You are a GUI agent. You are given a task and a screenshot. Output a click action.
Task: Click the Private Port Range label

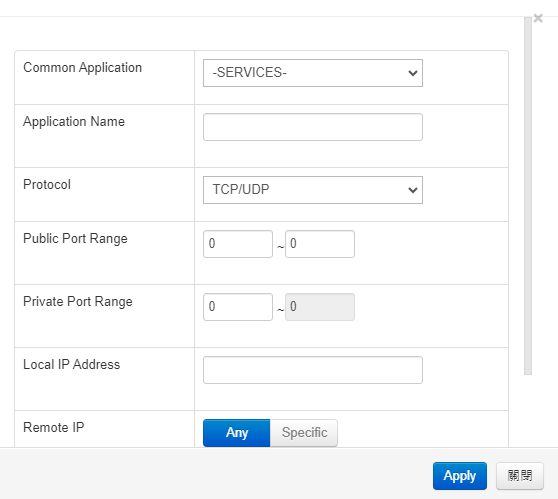tap(78, 301)
